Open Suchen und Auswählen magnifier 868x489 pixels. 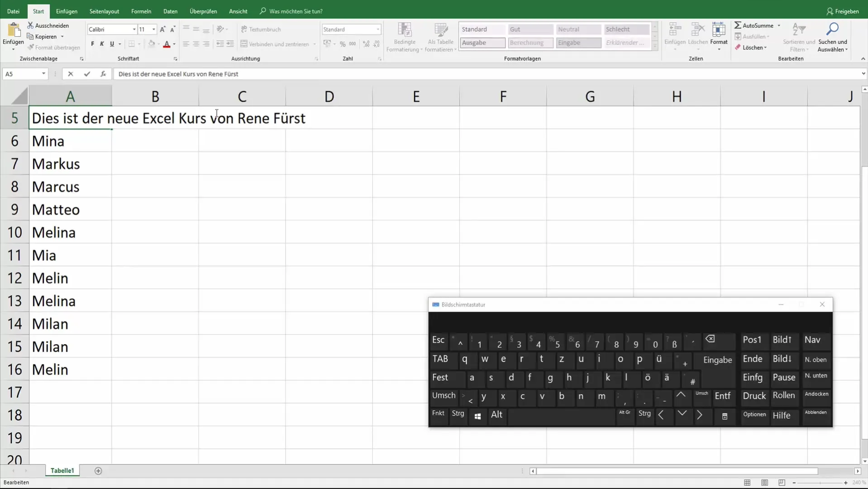(833, 37)
